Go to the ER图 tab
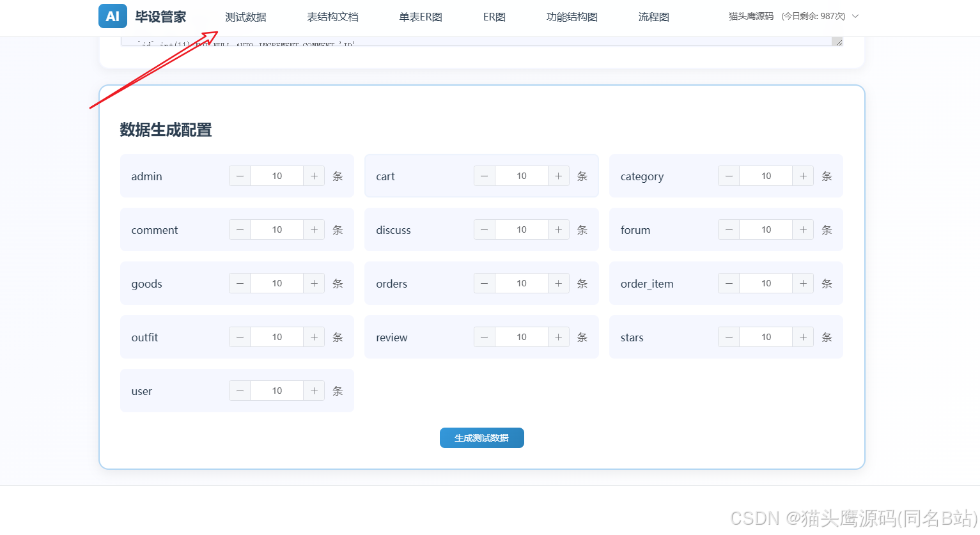The width and height of the screenshot is (980, 535). coord(494,17)
